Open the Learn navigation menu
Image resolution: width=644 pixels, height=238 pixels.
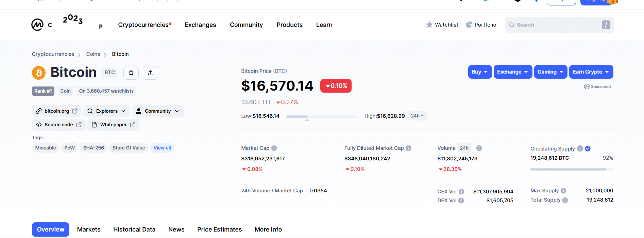tap(324, 25)
